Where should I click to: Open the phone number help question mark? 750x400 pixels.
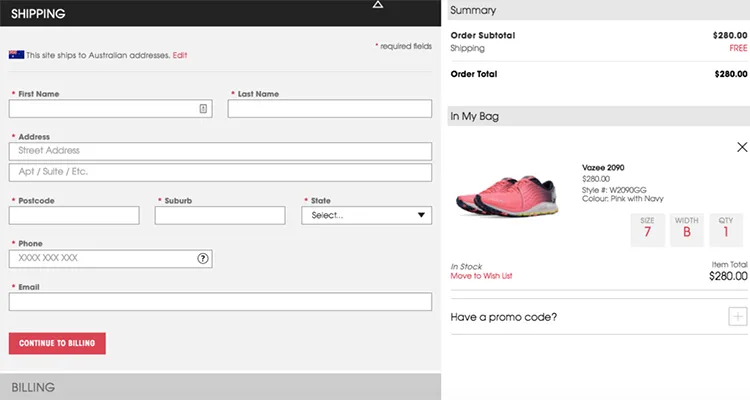click(x=203, y=258)
